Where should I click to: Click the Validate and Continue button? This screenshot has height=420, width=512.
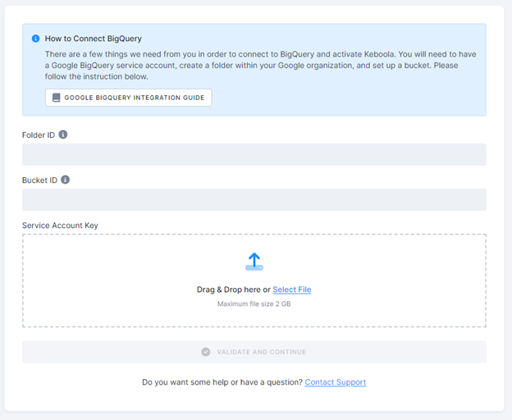tap(254, 352)
